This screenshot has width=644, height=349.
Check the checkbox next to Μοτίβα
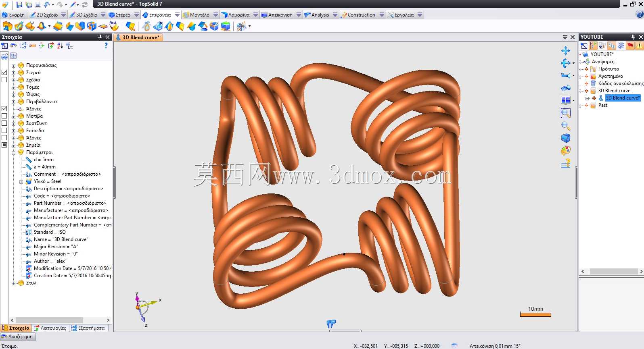point(4,116)
